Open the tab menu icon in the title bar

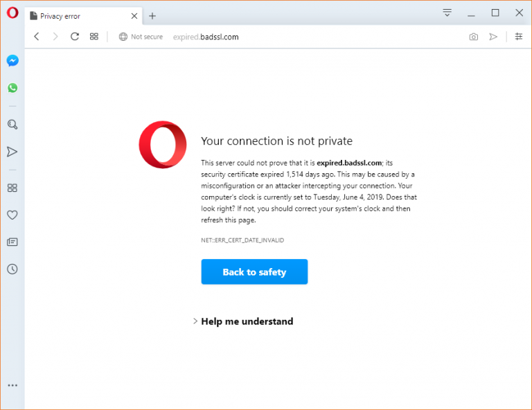pyautogui.click(x=447, y=13)
